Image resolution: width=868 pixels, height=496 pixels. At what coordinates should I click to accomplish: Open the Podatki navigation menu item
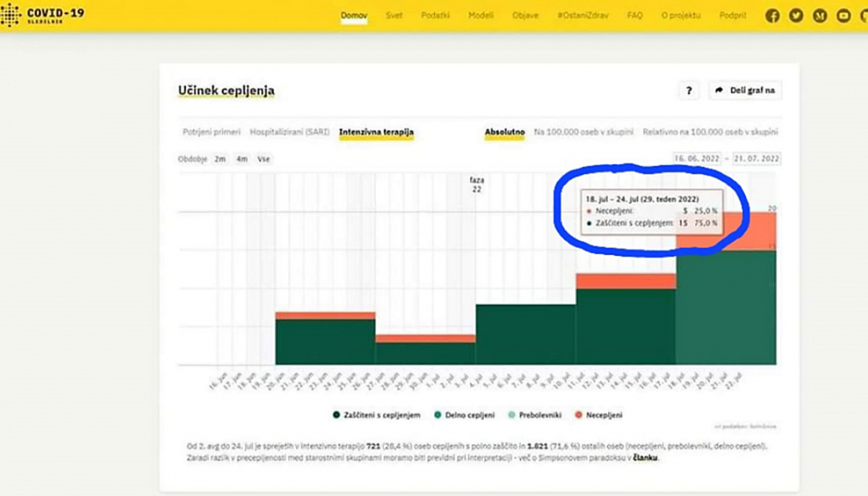pyautogui.click(x=435, y=15)
